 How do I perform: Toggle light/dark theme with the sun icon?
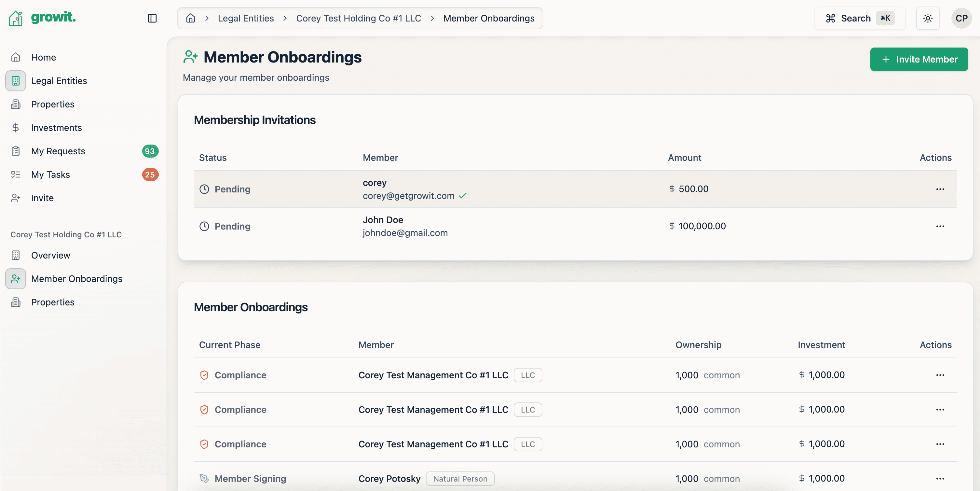click(928, 18)
